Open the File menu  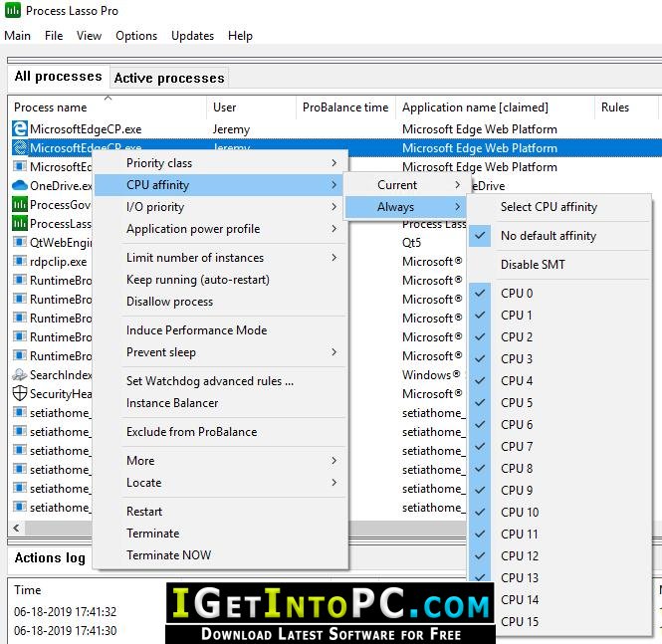click(x=54, y=36)
